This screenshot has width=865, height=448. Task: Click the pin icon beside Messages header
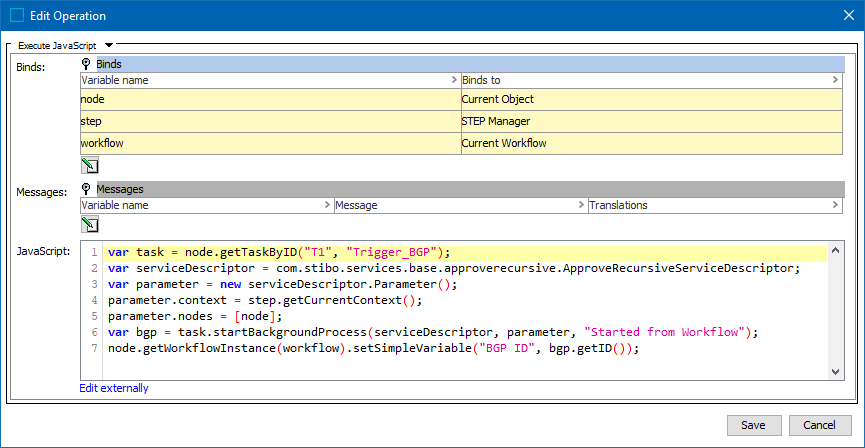86,189
